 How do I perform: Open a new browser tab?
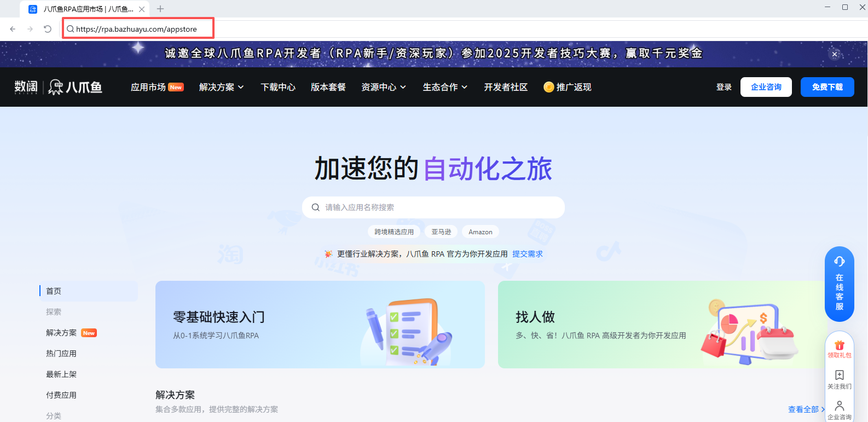(x=160, y=9)
